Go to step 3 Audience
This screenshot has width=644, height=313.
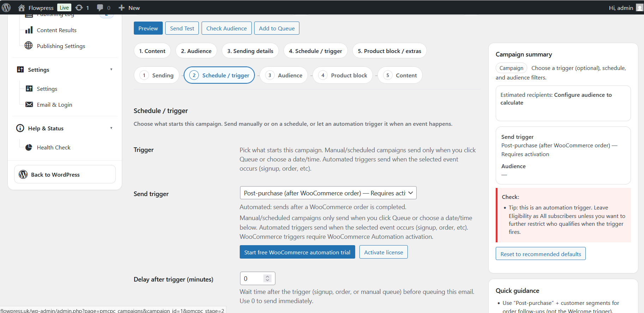(x=284, y=75)
